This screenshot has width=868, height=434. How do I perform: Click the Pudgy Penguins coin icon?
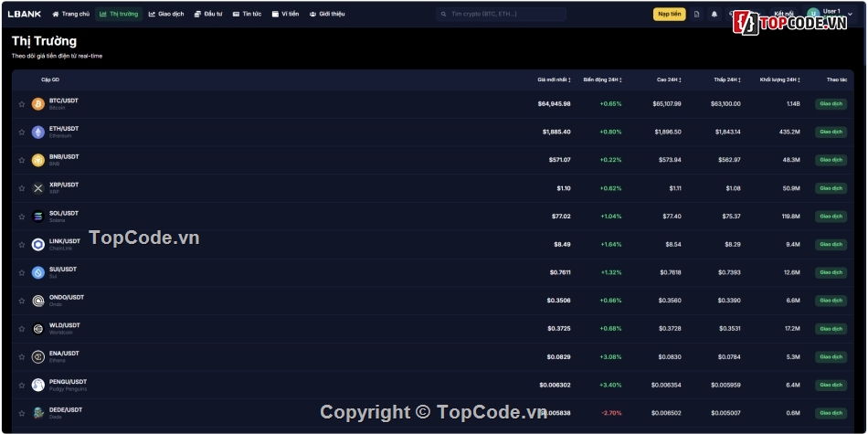coord(38,385)
